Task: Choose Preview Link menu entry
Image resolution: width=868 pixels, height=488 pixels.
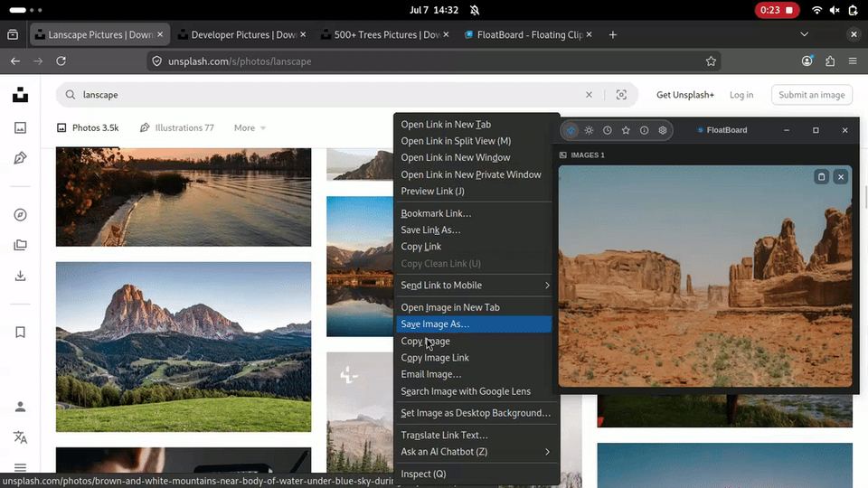Action: (x=474, y=191)
